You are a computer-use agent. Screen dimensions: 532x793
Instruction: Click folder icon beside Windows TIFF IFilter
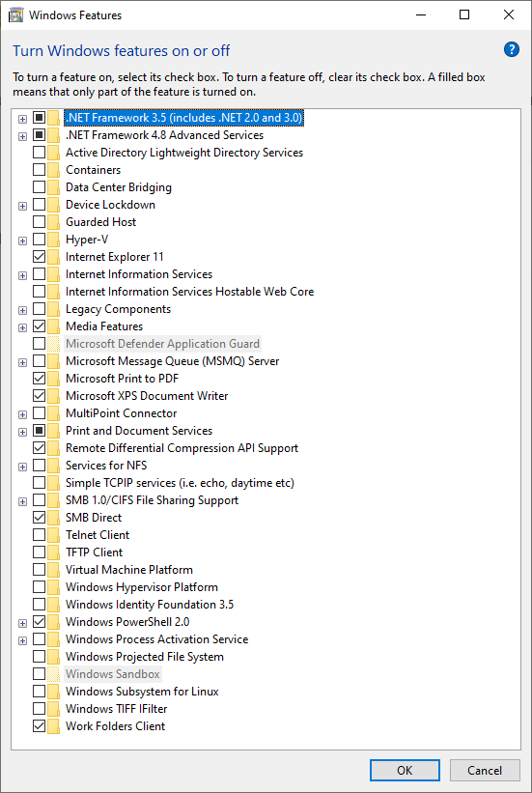pyautogui.click(x=54, y=709)
